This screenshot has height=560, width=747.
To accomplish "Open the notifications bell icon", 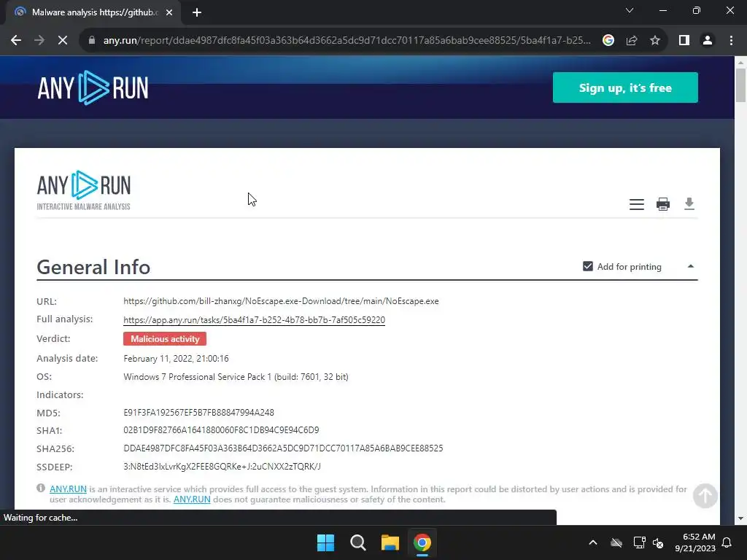I will (727, 542).
